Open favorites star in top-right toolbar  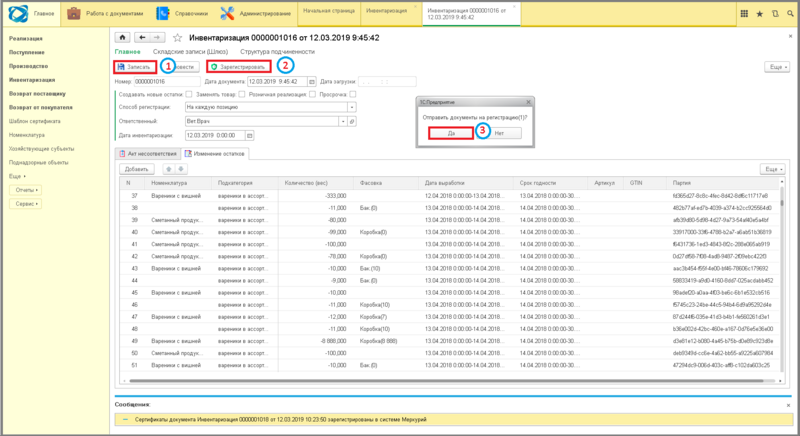pos(760,14)
